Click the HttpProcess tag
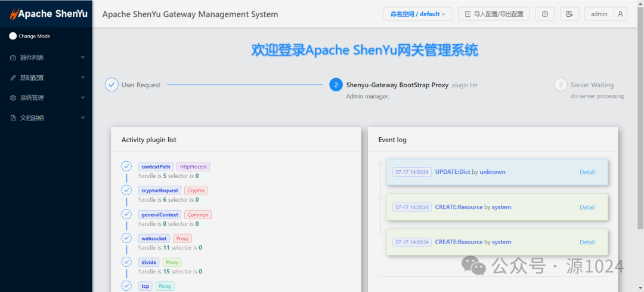 click(193, 167)
